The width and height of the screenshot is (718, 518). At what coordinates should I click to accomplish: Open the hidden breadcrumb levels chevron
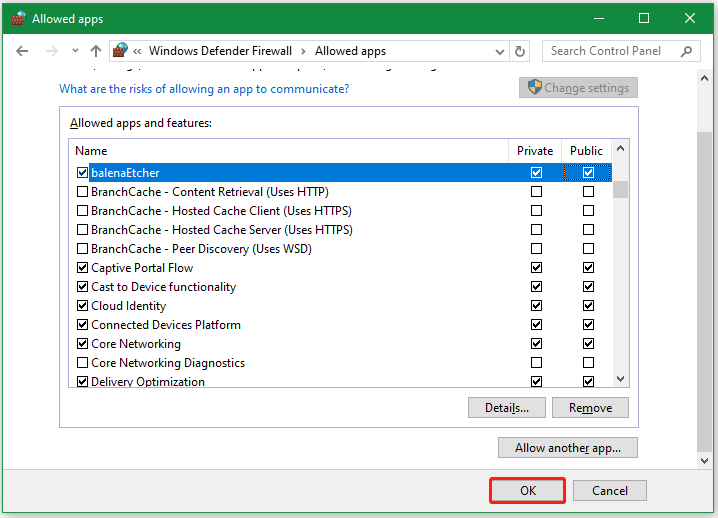[x=137, y=51]
